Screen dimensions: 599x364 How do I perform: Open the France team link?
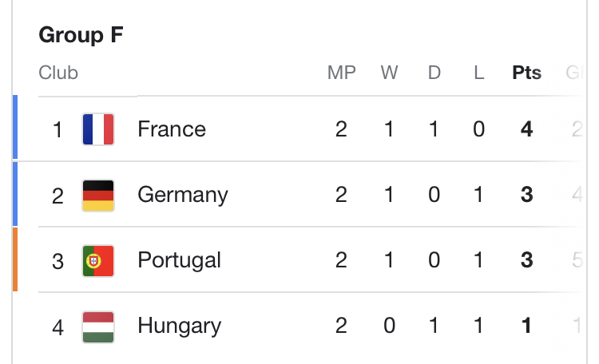[x=171, y=129]
